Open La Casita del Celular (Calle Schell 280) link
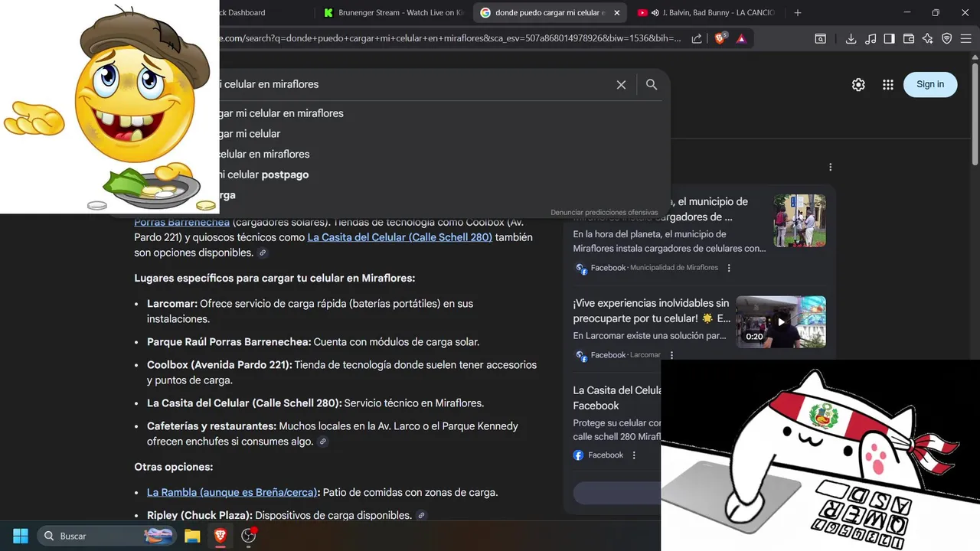Image resolution: width=980 pixels, height=551 pixels. [400, 237]
